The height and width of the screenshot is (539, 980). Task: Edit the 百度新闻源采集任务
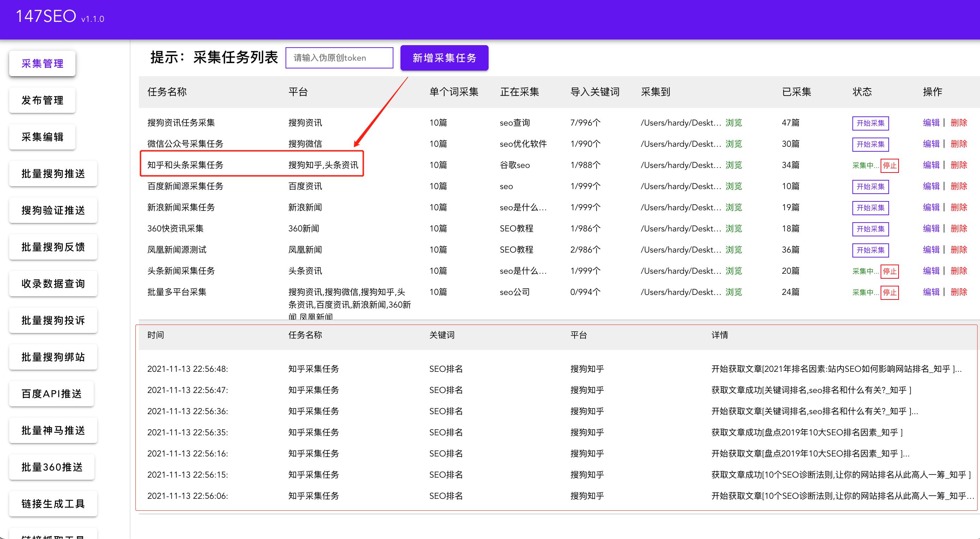pos(931,186)
